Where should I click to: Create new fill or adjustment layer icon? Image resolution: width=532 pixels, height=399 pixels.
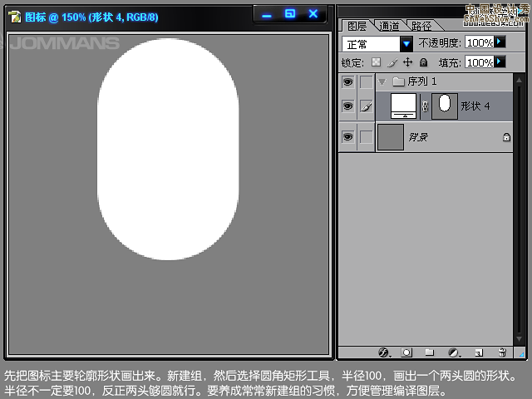[x=454, y=352]
